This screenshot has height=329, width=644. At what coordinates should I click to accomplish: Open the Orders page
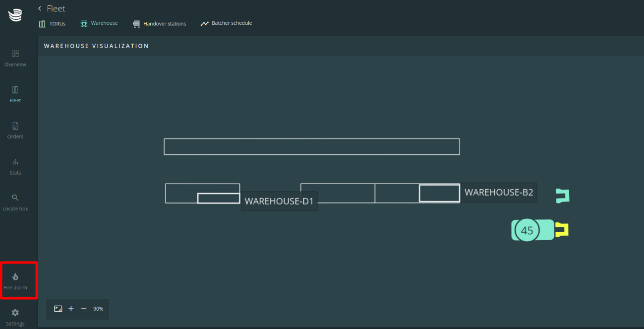(15, 126)
